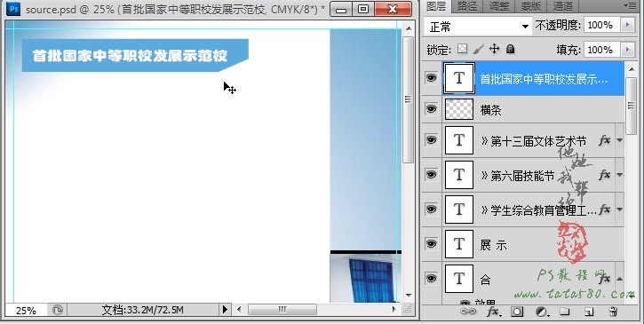Viewport: 644px width, 324px height.
Task: Click the 25% zoom level field
Action: [x=26, y=310]
